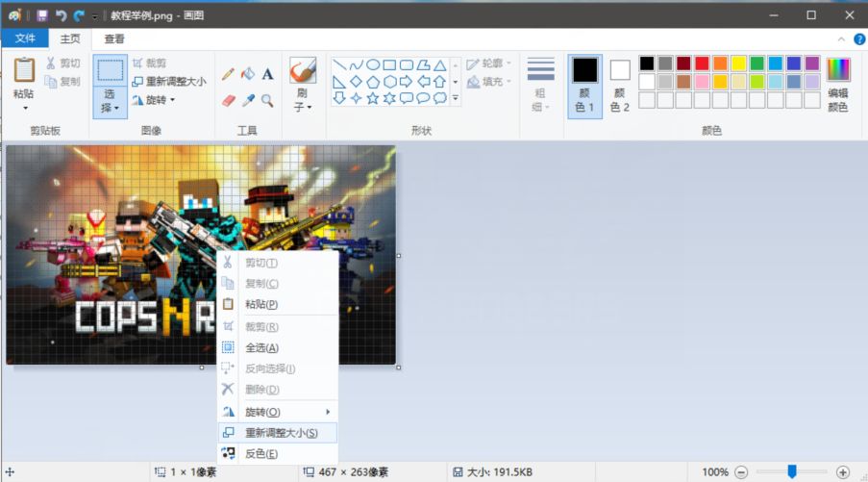The width and height of the screenshot is (868, 482).
Task: Open the 文件 File tab
Action: point(25,38)
